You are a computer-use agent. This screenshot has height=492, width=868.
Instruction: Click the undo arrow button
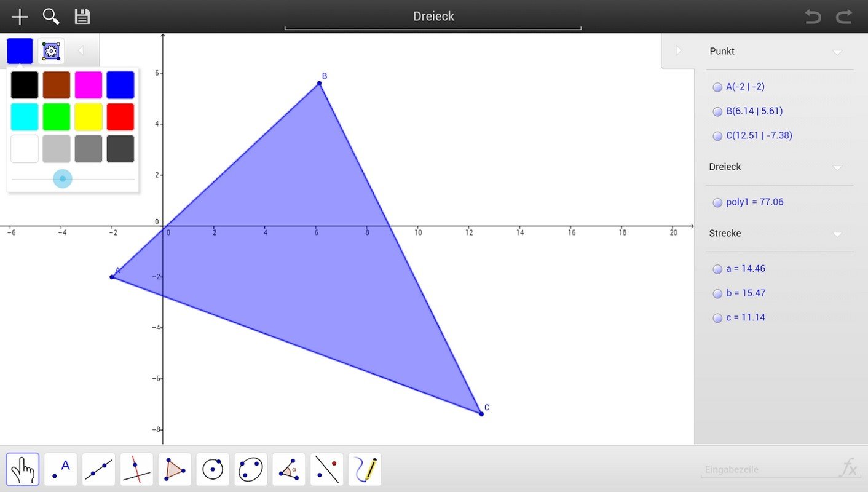click(813, 17)
